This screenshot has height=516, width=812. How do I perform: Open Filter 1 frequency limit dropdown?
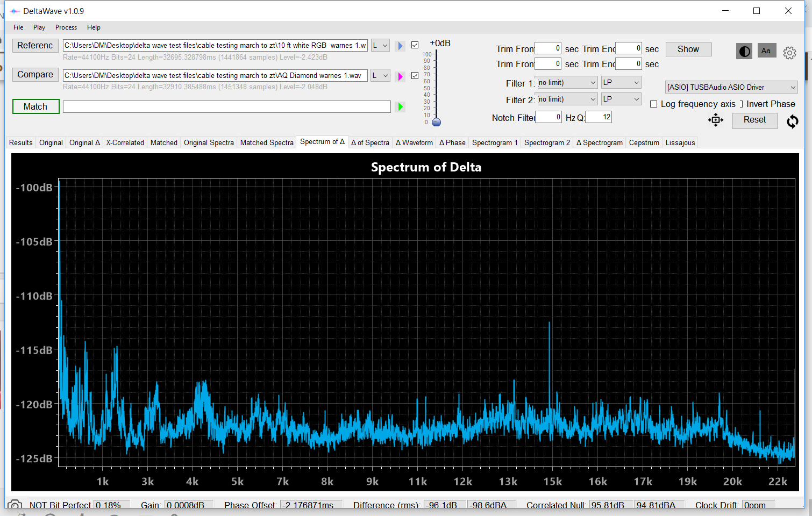[x=567, y=83]
